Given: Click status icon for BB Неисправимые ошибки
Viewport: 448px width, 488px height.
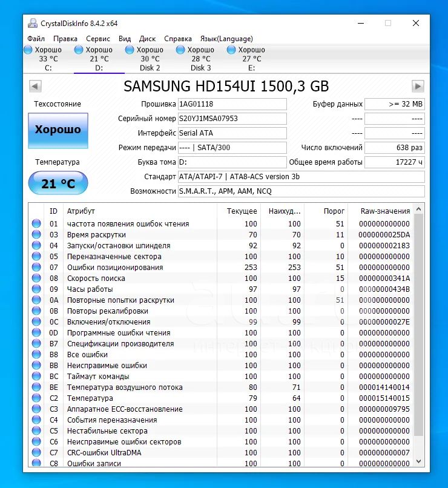Looking at the screenshot, I should pyautogui.click(x=36, y=365).
